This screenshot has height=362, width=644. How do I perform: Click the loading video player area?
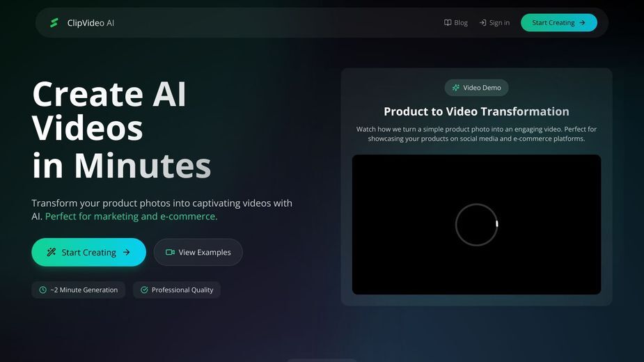[476, 224]
